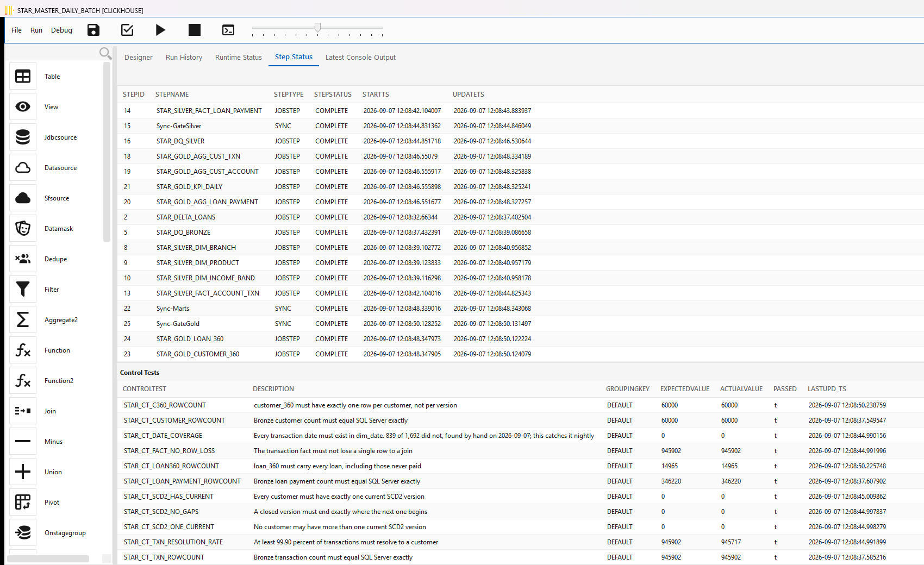Select the Join component icon

tap(23, 411)
